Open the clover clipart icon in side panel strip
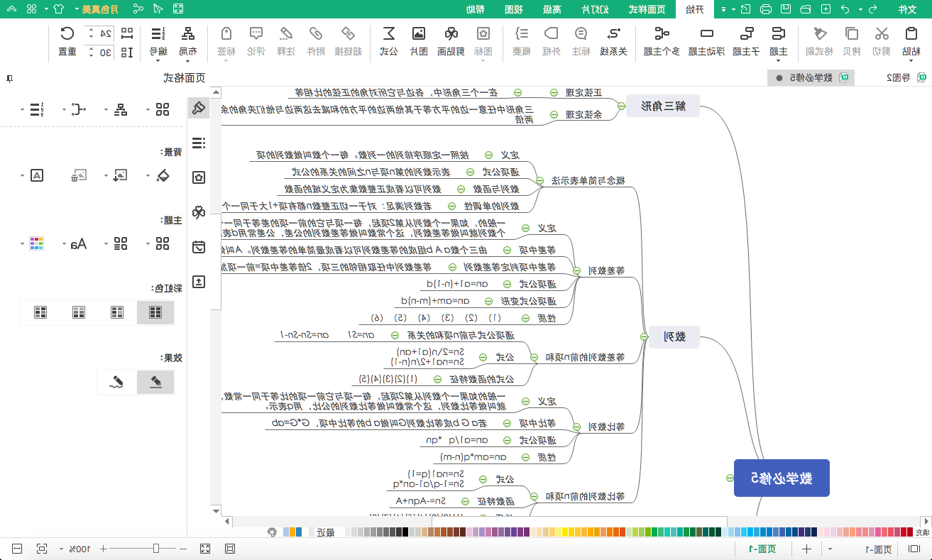The image size is (932, 560). [x=199, y=212]
